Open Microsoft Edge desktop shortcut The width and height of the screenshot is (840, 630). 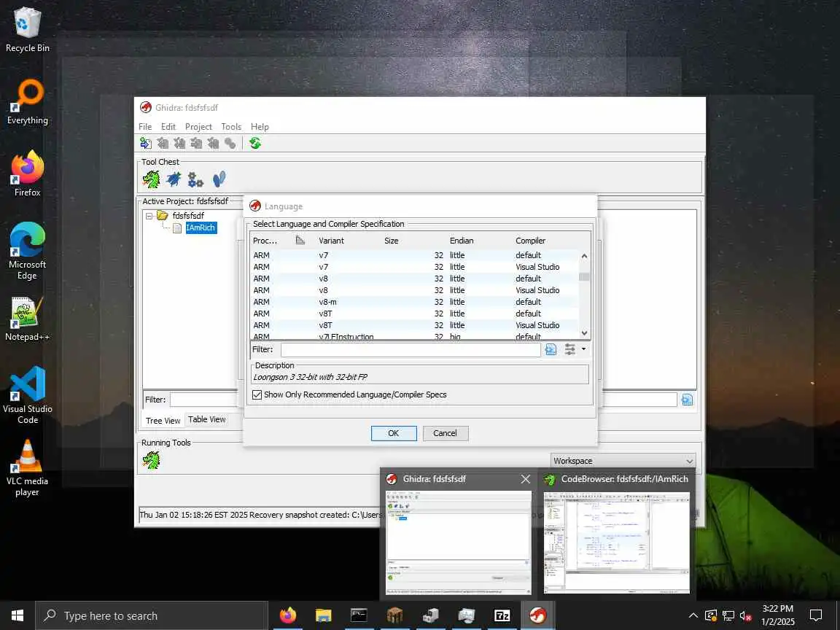[27, 251]
